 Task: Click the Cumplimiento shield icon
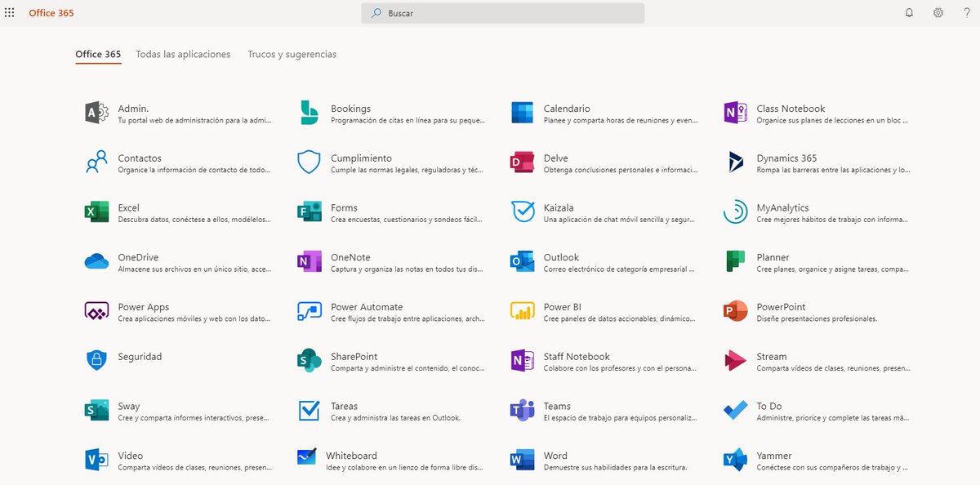coord(309,162)
